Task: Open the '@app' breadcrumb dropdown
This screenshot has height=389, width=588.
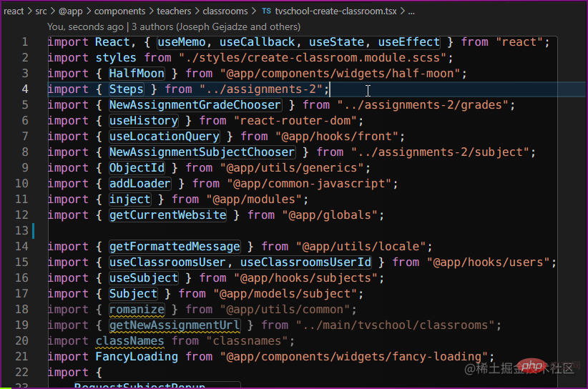Action: pos(72,11)
